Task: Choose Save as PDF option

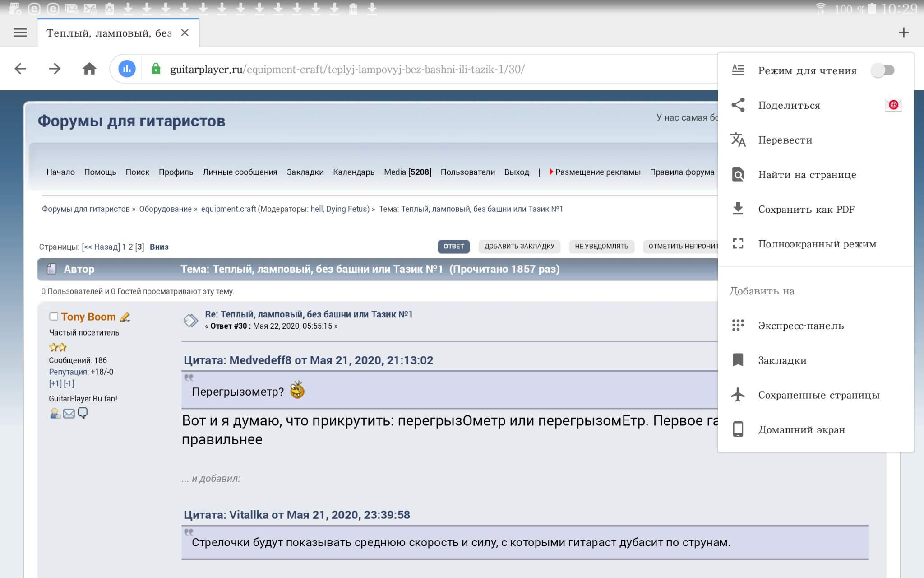Action: (x=806, y=210)
